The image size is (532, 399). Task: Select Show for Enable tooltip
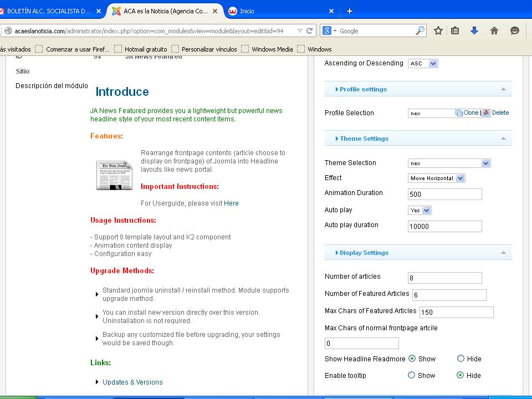click(x=411, y=375)
